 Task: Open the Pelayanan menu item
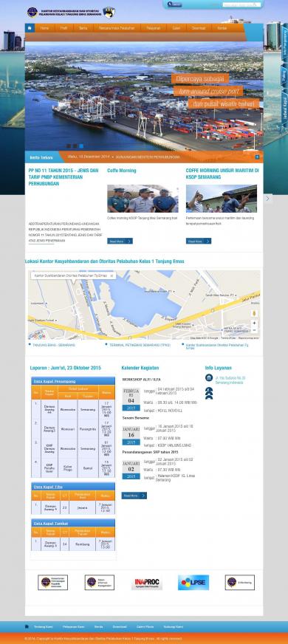[154, 28]
